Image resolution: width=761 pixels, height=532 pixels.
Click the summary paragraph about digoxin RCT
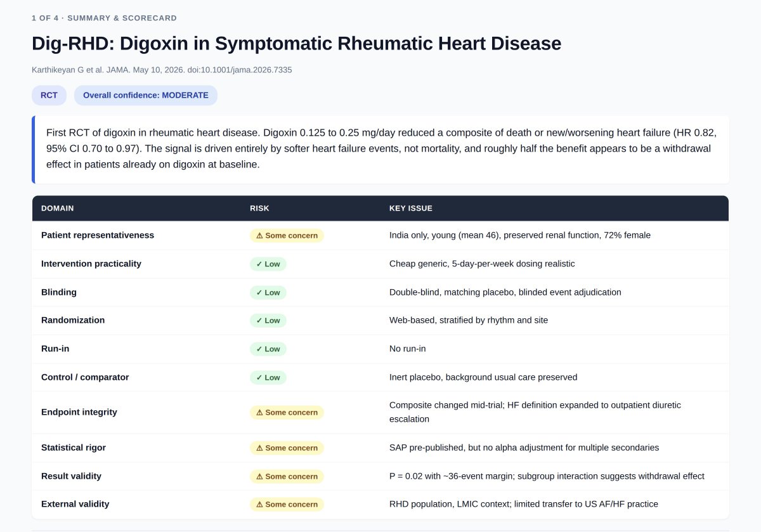point(382,148)
